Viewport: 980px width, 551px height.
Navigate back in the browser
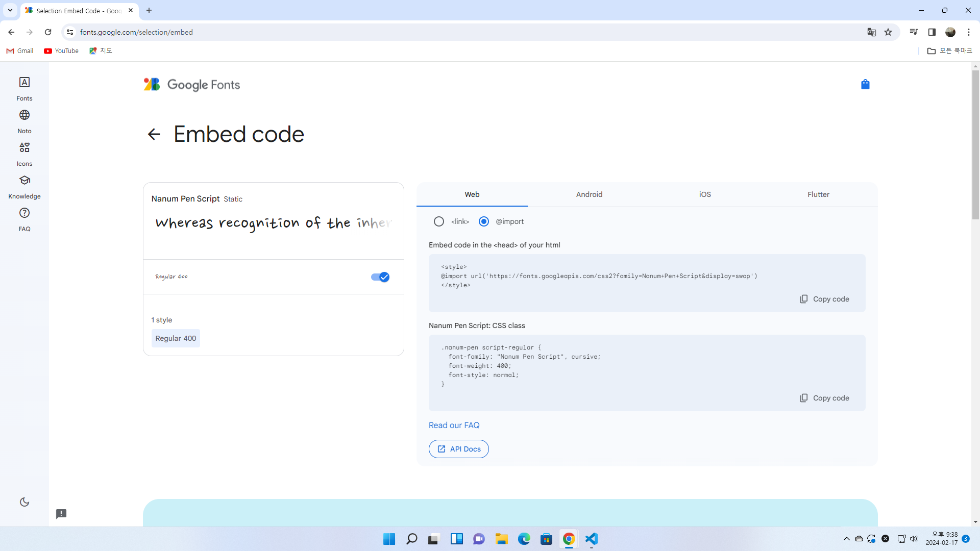pos(11,32)
